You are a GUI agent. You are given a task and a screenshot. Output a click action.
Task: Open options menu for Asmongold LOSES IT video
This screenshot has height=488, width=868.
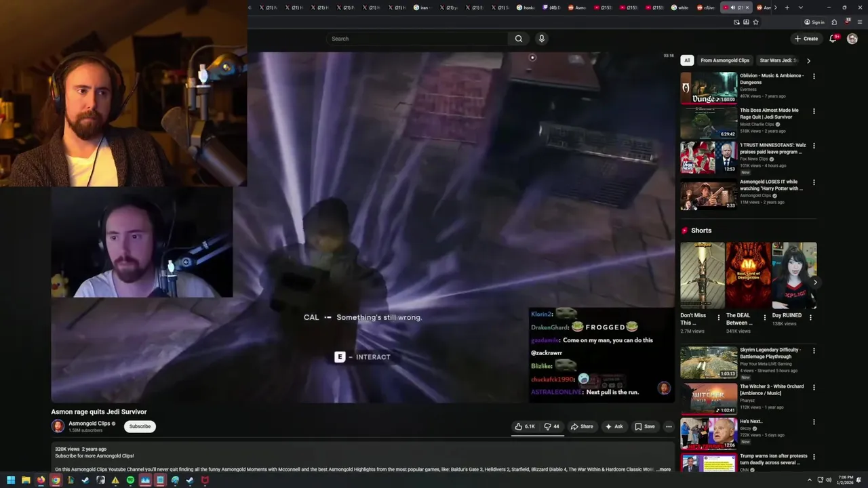814,182
